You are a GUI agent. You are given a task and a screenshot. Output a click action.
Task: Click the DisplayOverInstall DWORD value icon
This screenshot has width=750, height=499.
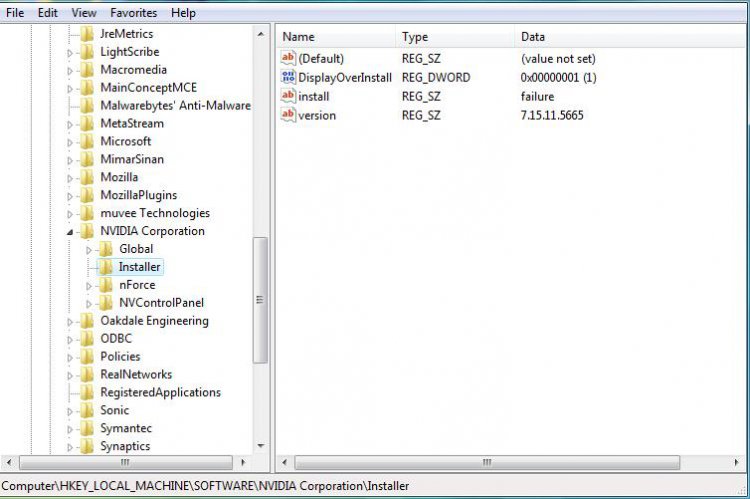coord(288,77)
